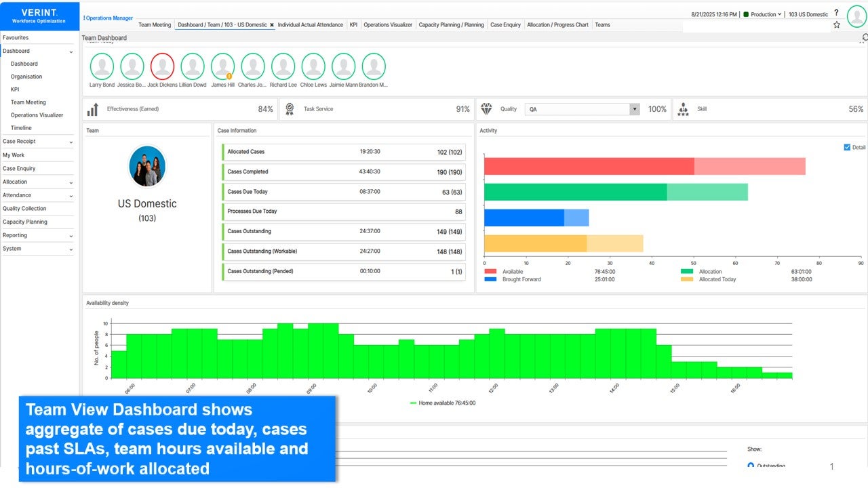Image resolution: width=868 pixels, height=488 pixels.
Task: Expand the Production environment selector
Action: coord(779,14)
